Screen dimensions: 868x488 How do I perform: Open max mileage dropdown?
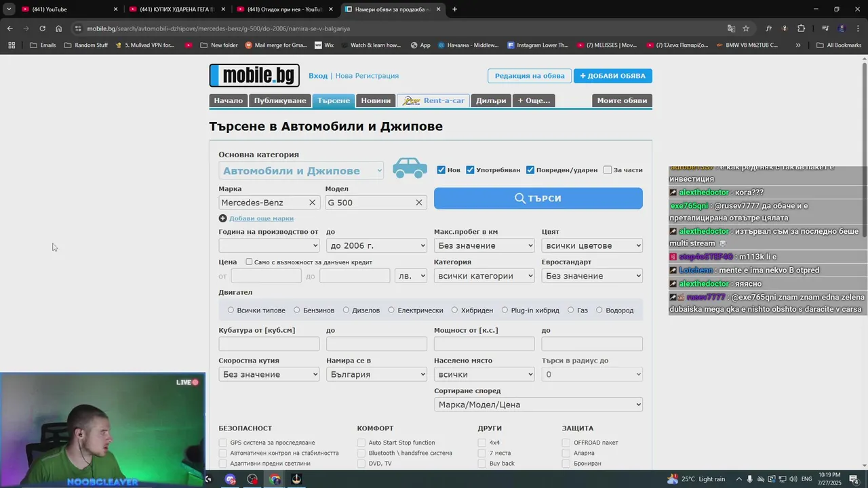tap(484, 245)
